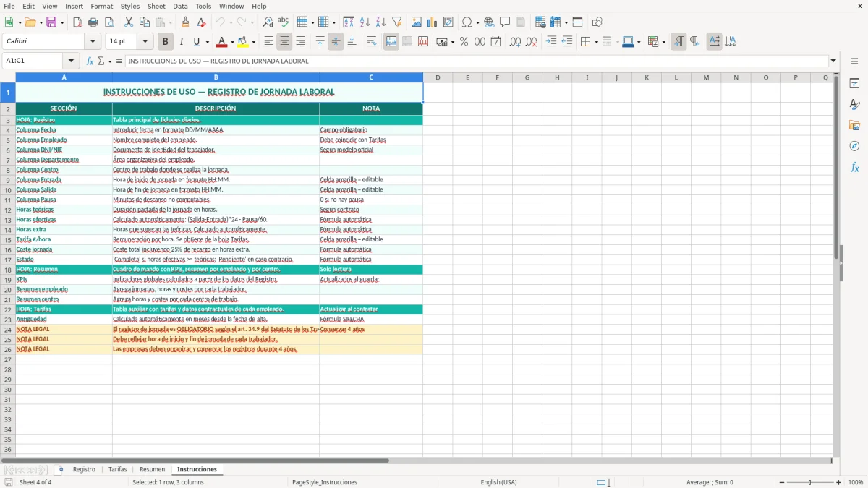
Task: Open the Font Name dropdown arrow
Action: pos(93,42)
